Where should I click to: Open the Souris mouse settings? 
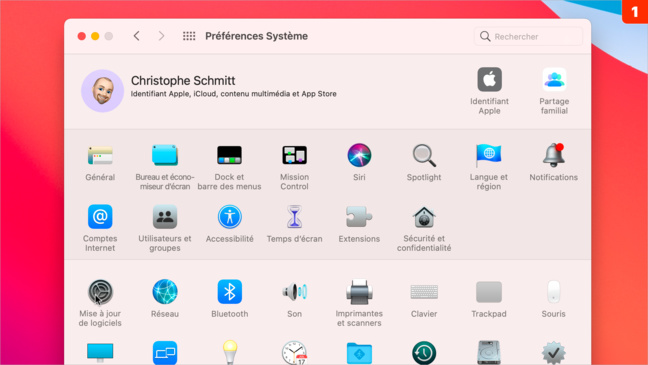tap(553, 292)
